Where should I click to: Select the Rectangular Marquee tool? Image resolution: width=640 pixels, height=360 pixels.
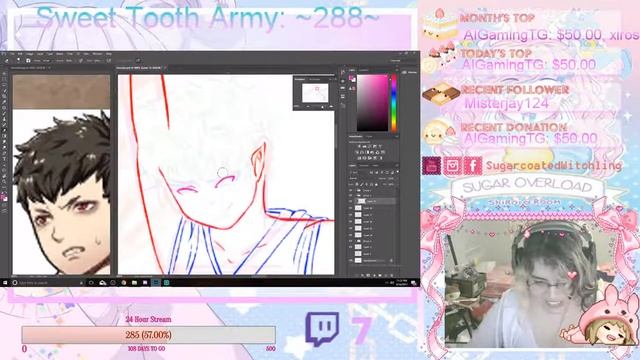point(4,79)
